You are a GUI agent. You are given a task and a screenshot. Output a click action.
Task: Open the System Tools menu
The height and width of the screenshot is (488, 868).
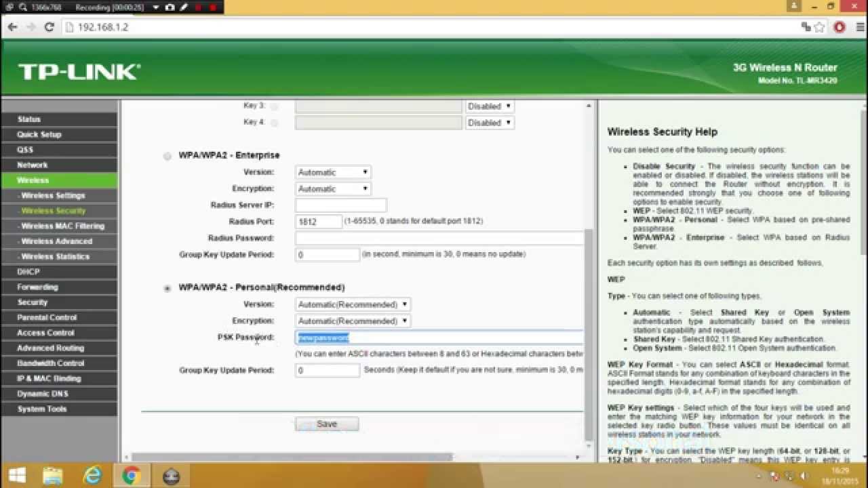(x=59, y=409)
